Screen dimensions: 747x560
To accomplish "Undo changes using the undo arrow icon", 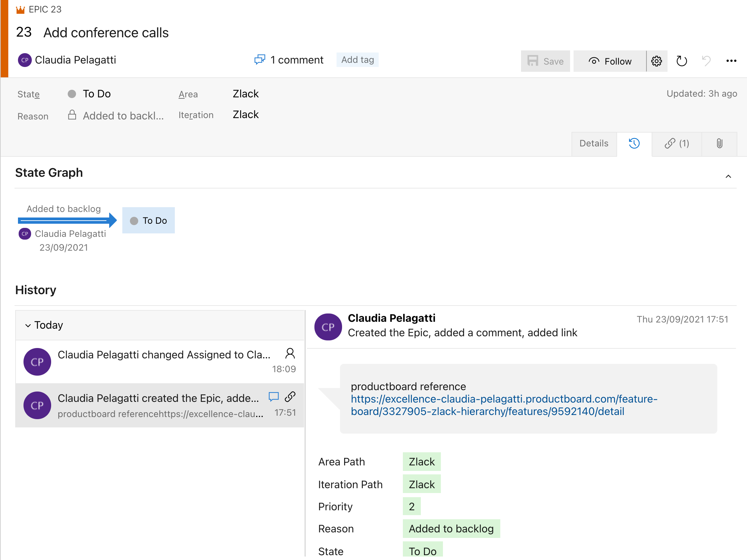I will point(706,61).
